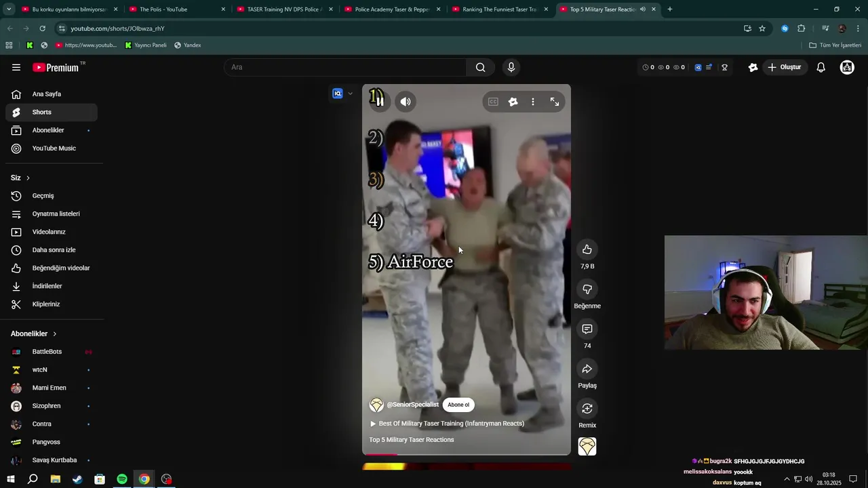This screenshot has width=868, height=488.
Task: Open the three-dot more options menu on video
Action: pos(533,102)
